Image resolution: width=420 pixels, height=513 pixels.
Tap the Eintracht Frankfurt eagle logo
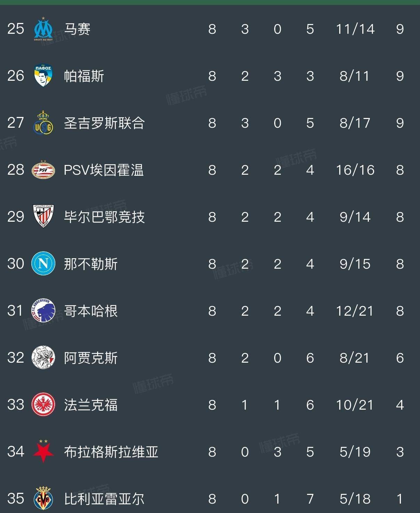click(x=43, y=405)
